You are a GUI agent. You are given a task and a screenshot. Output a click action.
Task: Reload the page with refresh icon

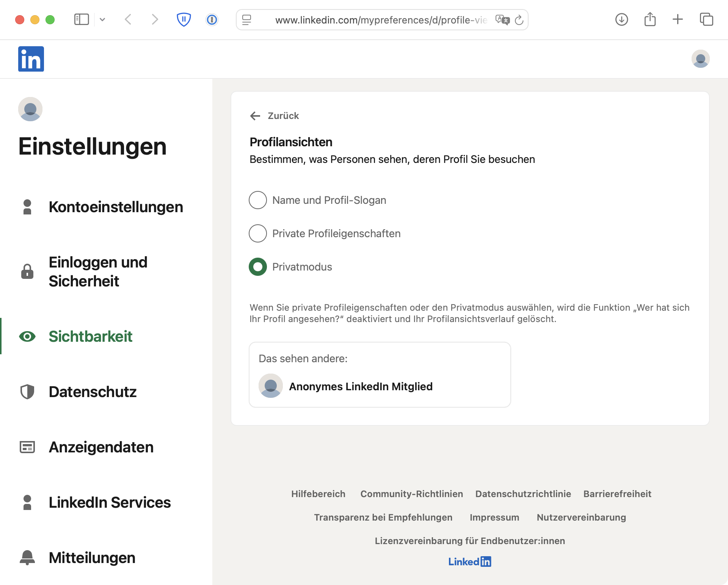[x=519, y=20]
